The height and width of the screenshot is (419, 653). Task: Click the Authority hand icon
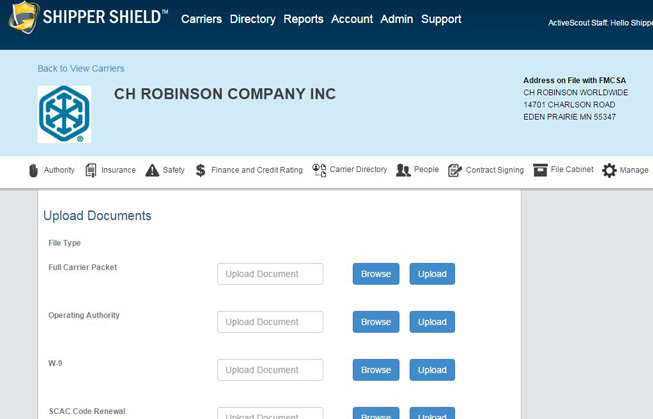(33, 170)
